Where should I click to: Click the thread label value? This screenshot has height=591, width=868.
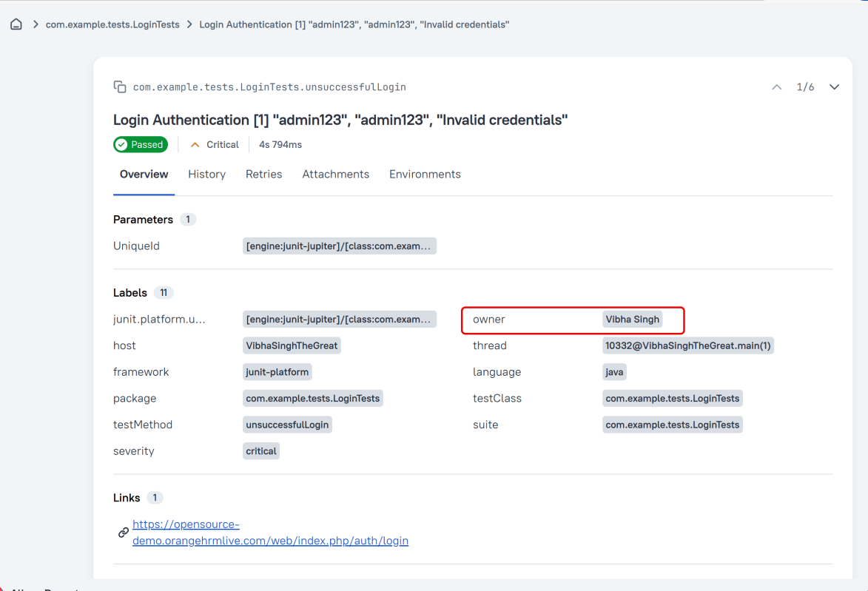(687, 345)
